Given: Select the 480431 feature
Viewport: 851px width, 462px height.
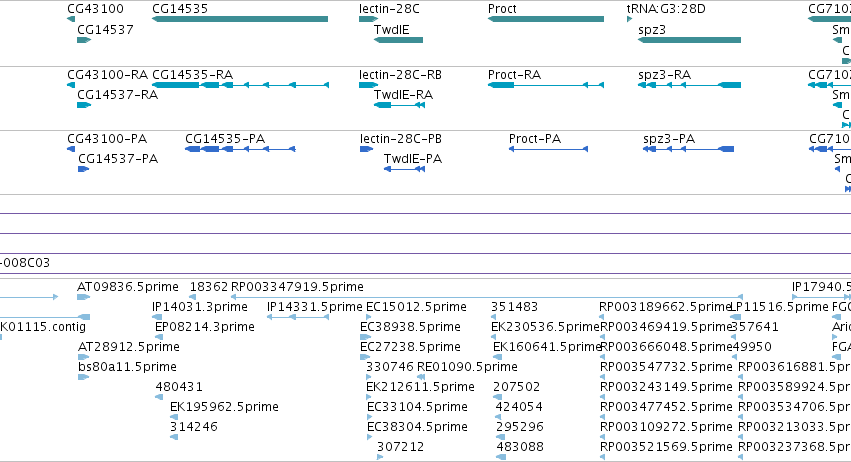Looking at the screenshot, I should (159, 397).
